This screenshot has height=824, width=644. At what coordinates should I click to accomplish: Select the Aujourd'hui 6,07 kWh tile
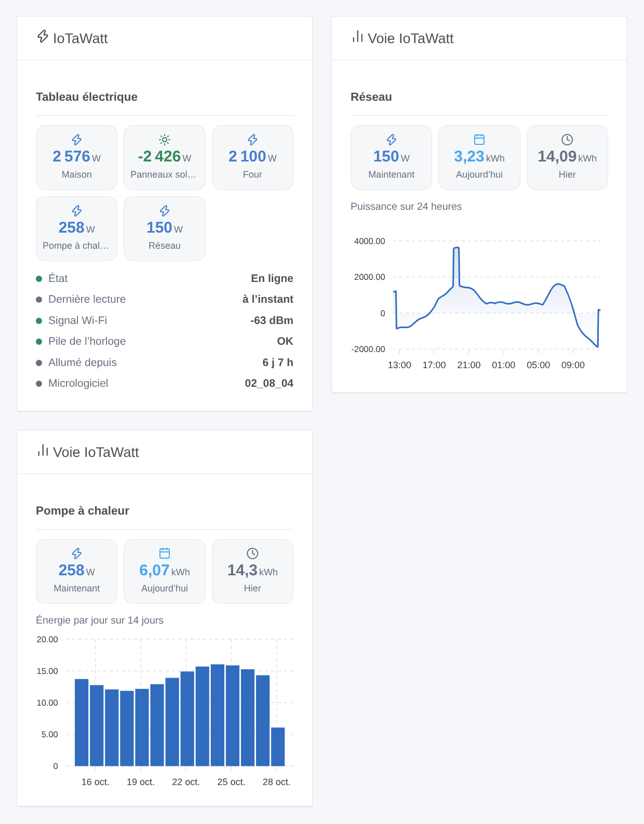click(165, 571)
